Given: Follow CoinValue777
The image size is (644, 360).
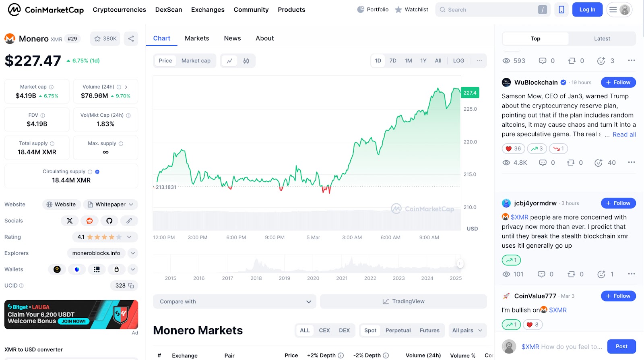Looking at the screenshot, I should [618, 296].
